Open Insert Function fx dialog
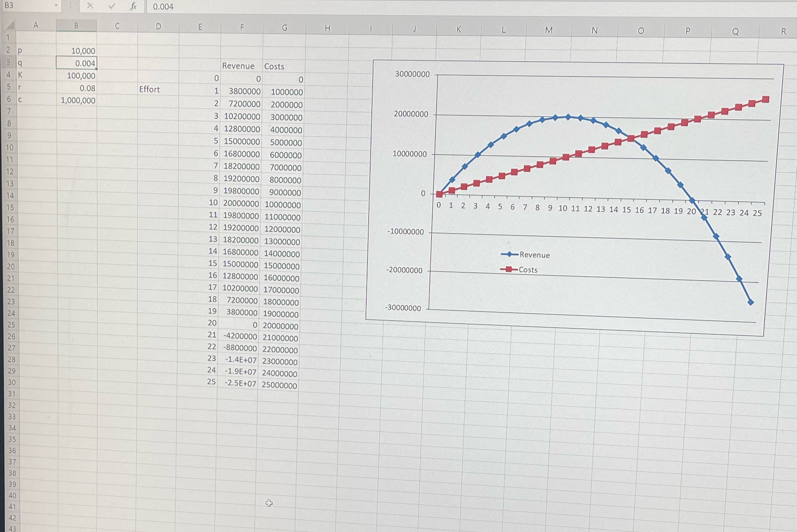 [x=133, y=6]
